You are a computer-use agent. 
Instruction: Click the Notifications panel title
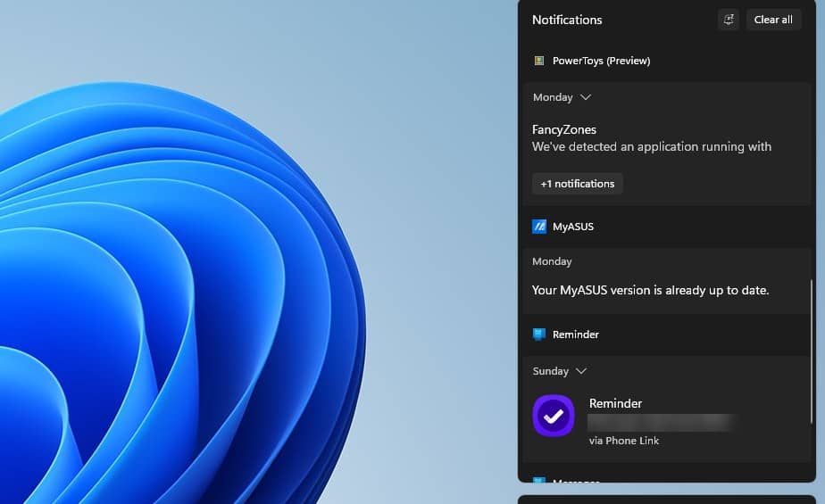567,20
